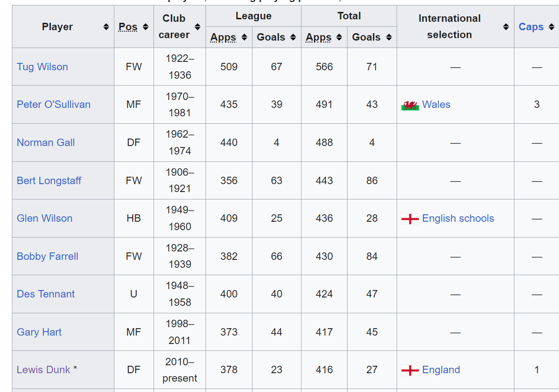Follow the Norman Gall link
This screenshot has width=559, height=392.
coord(46,143)
